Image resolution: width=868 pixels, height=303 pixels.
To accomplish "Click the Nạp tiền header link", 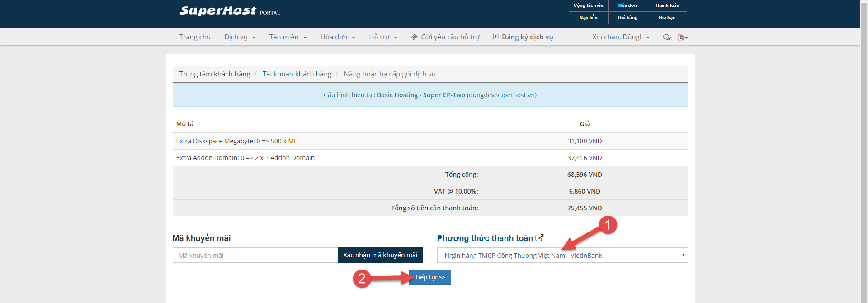I will coord(588,18).
